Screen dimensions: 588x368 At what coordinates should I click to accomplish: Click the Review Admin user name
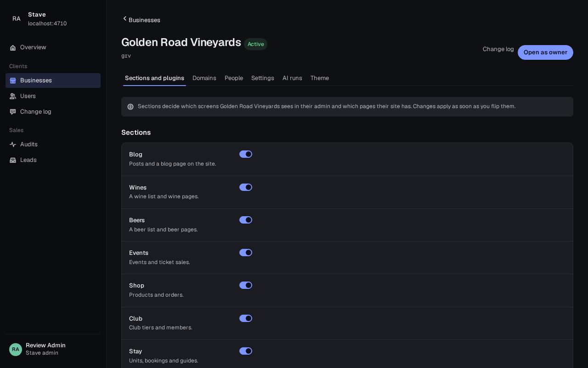(x=45, y=345)
